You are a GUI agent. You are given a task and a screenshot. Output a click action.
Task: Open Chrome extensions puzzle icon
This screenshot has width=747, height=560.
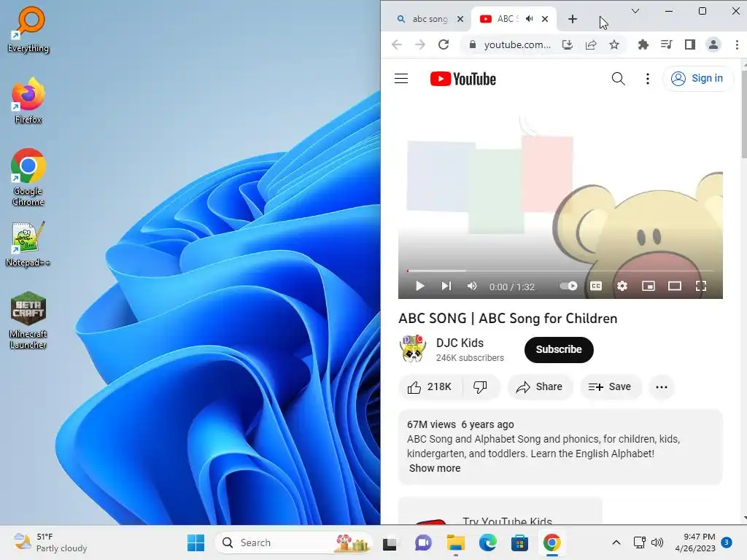pos(643,44)
